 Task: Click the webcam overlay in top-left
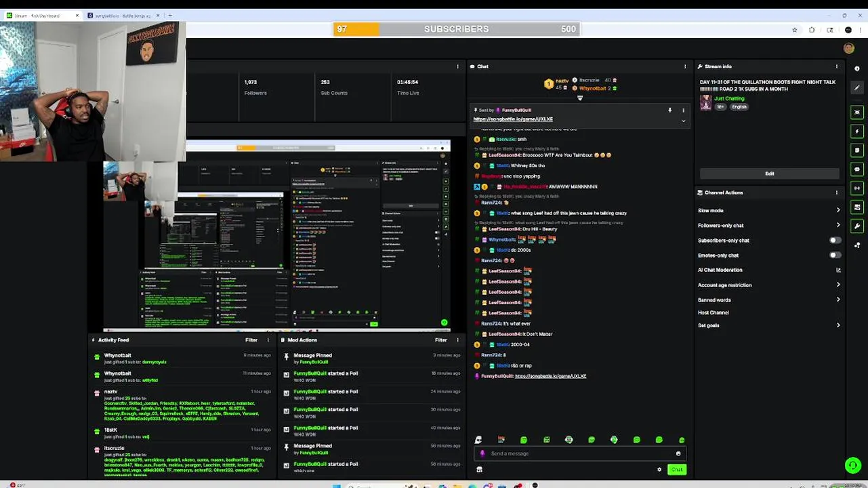tap(93, 91)
